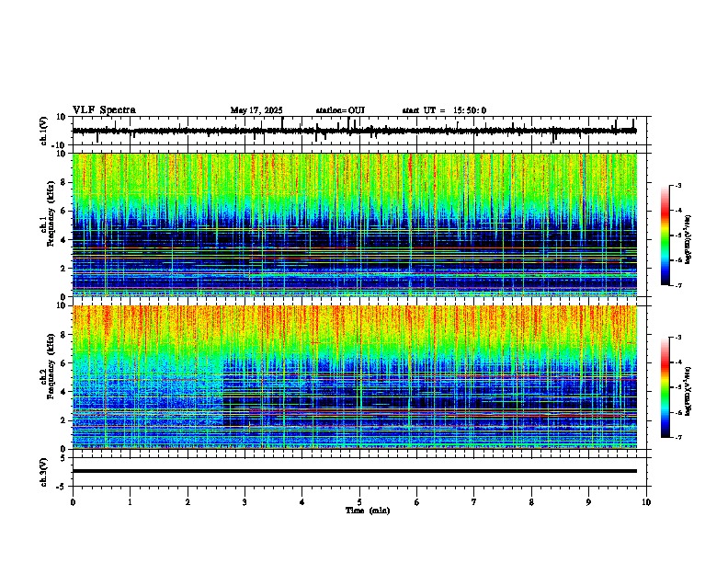Click the 'start UT = 15:50:0' text
Image resolution: width=728 pixels, height=563 pixels.
tap(444, 110)
